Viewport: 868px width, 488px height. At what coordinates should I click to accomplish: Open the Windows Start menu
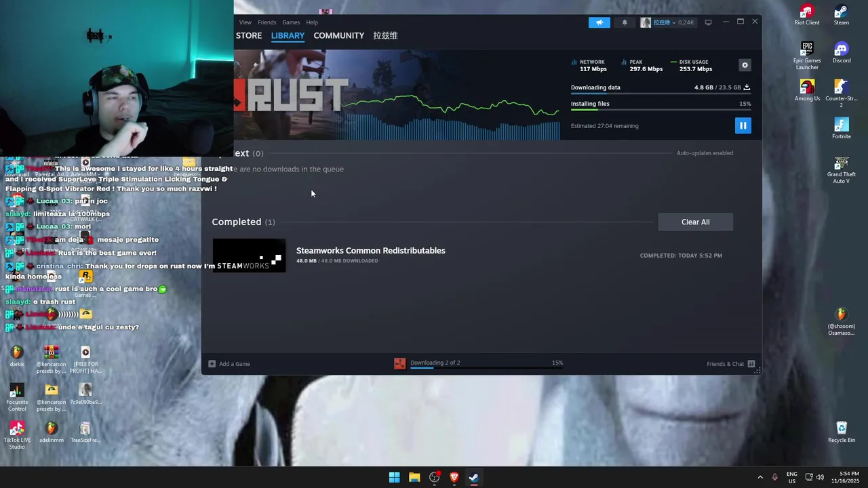394,477
